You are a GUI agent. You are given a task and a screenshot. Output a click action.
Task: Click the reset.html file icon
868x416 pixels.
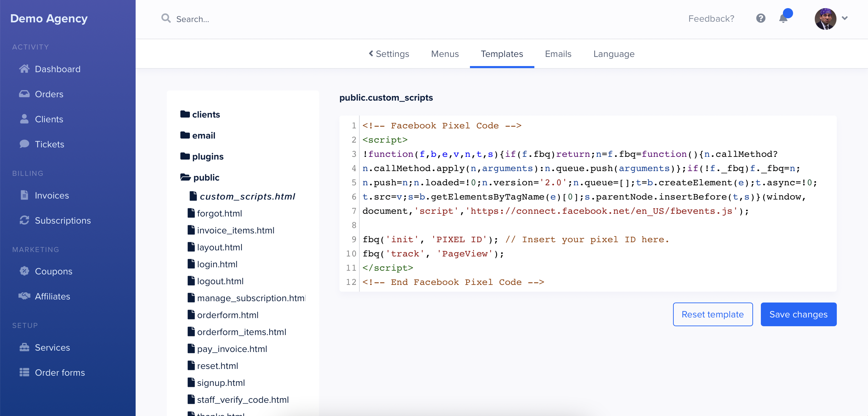(x=191, y=366)
